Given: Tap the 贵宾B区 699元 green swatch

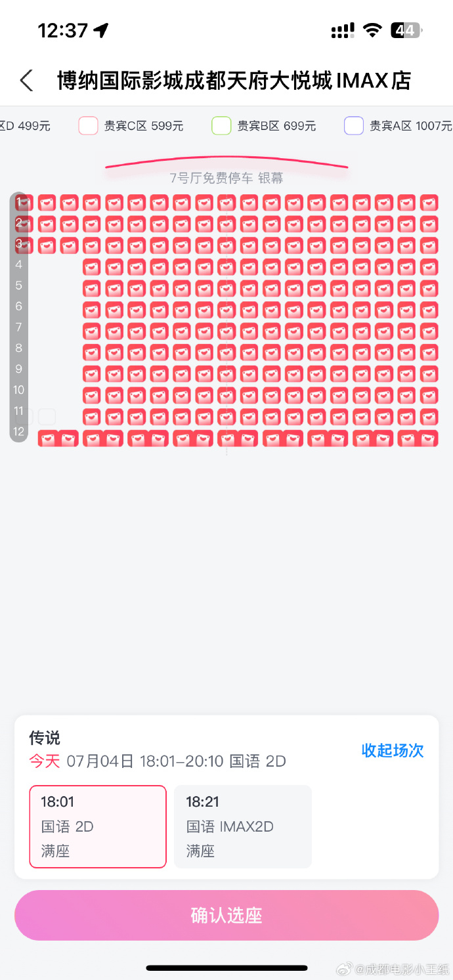Looking at the screenshot, I should pos(221,125).
